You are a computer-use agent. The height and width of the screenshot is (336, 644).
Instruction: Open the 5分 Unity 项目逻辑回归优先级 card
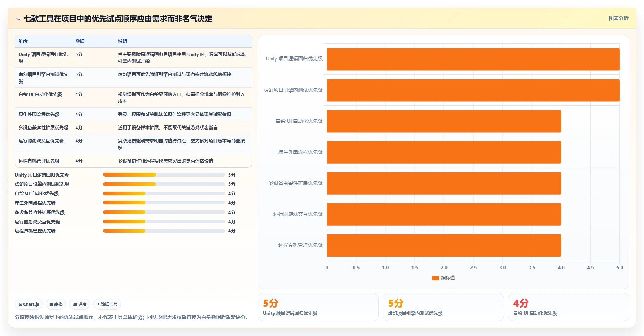click(x=318, y=307)
